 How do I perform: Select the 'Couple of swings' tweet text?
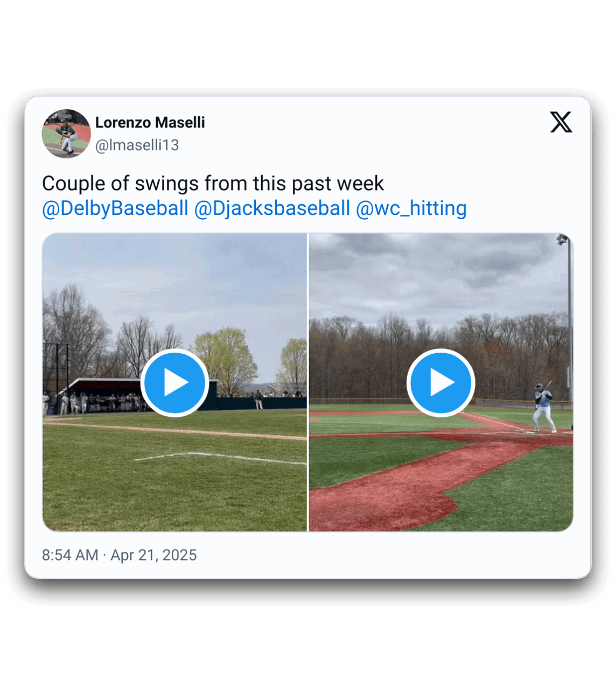pyautogui.click(x=213, y=184)
